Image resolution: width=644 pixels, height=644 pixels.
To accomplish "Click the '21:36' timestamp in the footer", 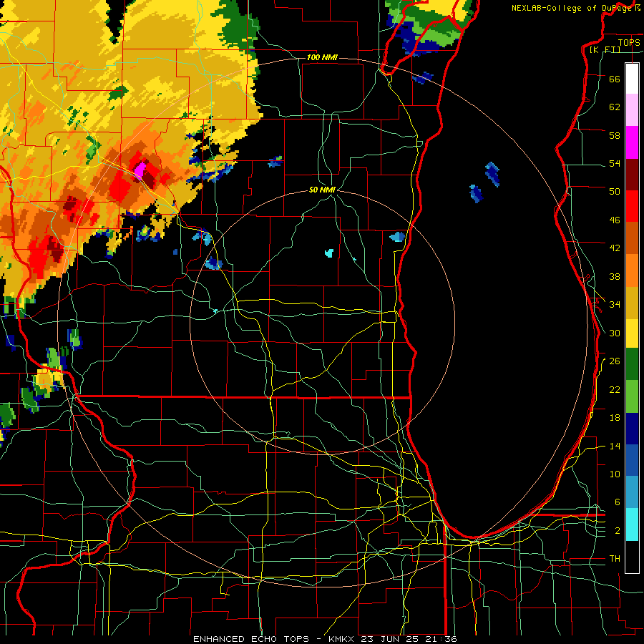I will point(439,639).
